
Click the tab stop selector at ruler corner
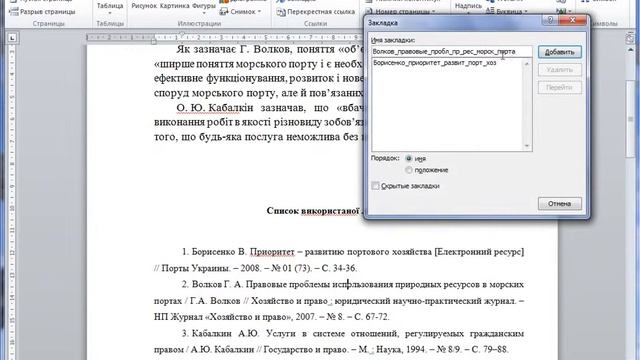tap(12, 38)
